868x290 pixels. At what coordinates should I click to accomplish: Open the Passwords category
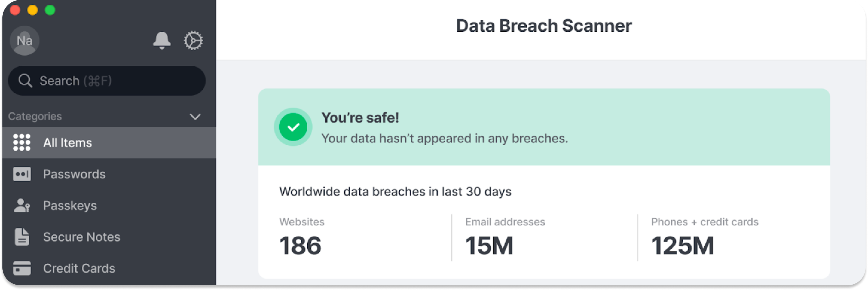[109, 174]
